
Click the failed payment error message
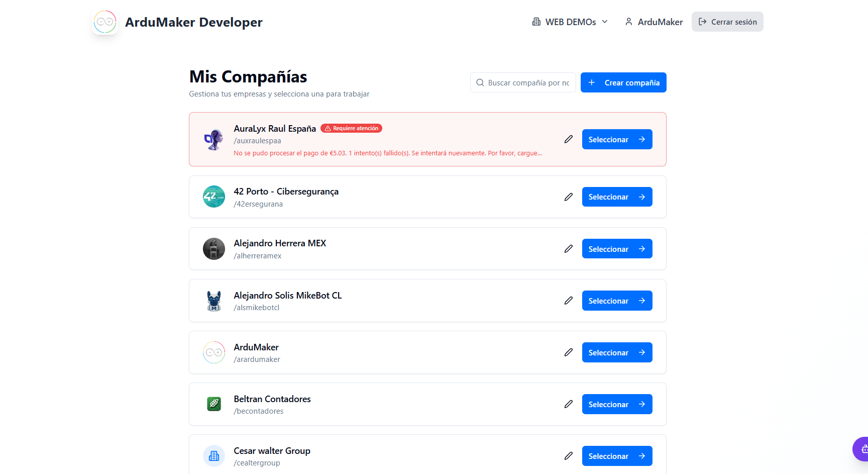(388, 153)
